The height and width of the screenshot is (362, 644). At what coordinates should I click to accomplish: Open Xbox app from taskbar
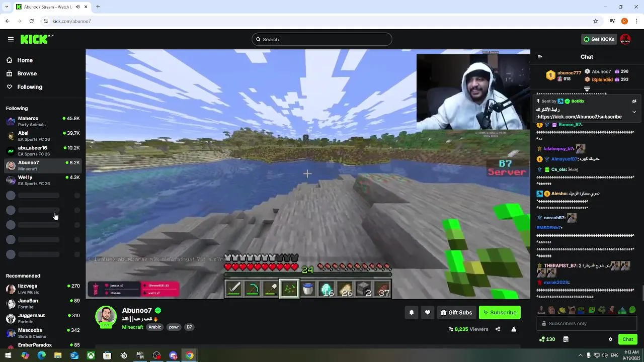pos(91,355)
